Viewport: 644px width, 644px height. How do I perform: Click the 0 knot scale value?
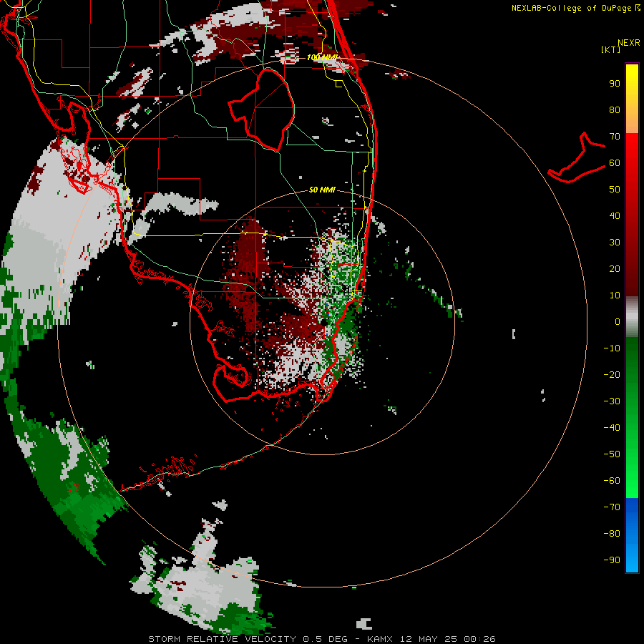(618, 322)
